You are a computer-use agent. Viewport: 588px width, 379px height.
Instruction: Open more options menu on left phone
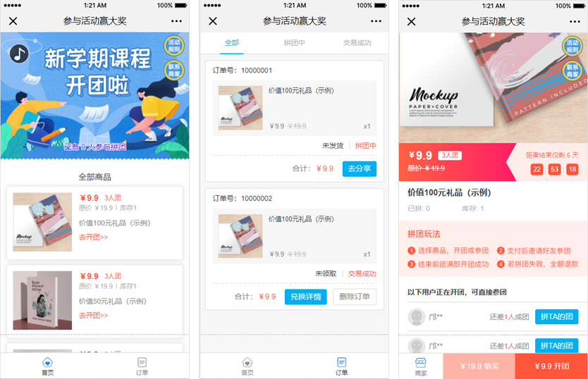pyautogui.click(x=177, y=21)
